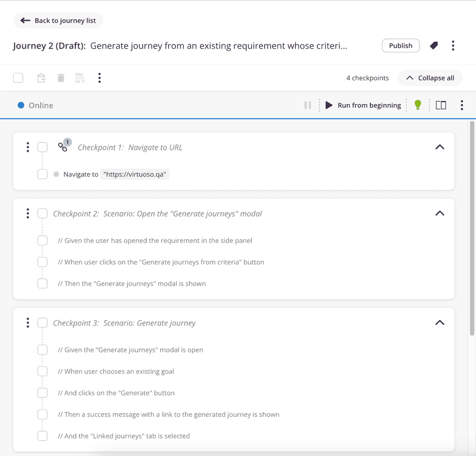Click the clipboard paste icon in toolbar
Screen dimensions: 476x456
[x=42, y=78]
